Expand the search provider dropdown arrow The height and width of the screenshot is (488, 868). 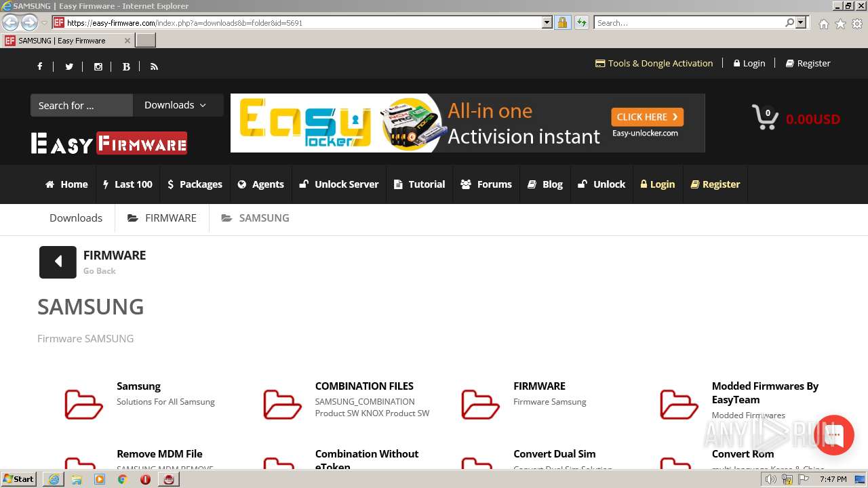point(801,23)
